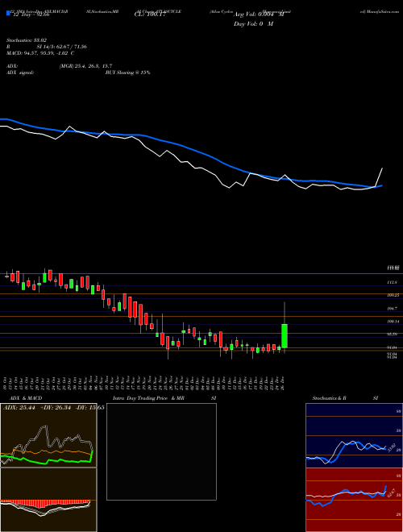Click the end of the blue SMA line
The height and width of the screenshot is (532, 403).
click(382, 185)
